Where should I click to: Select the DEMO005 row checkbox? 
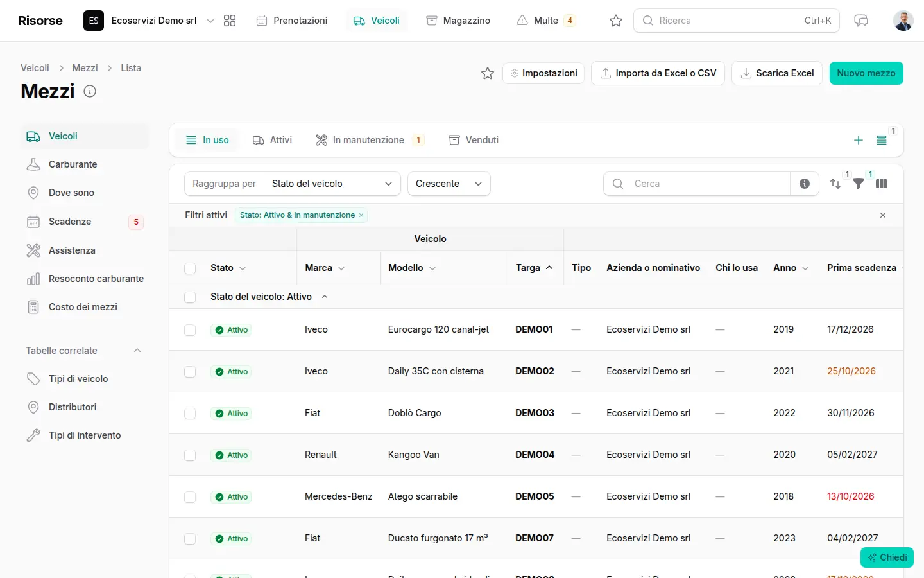pos(190,497)
